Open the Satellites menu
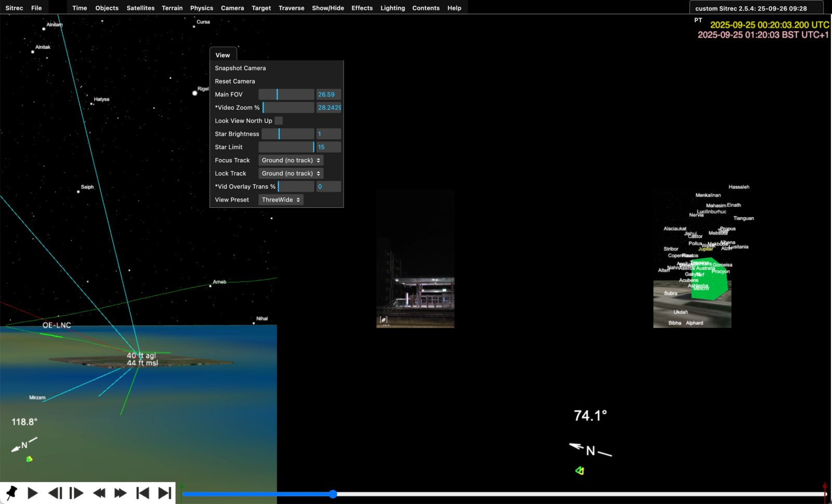This screenshot has width=832, height=504. point(140,8)
